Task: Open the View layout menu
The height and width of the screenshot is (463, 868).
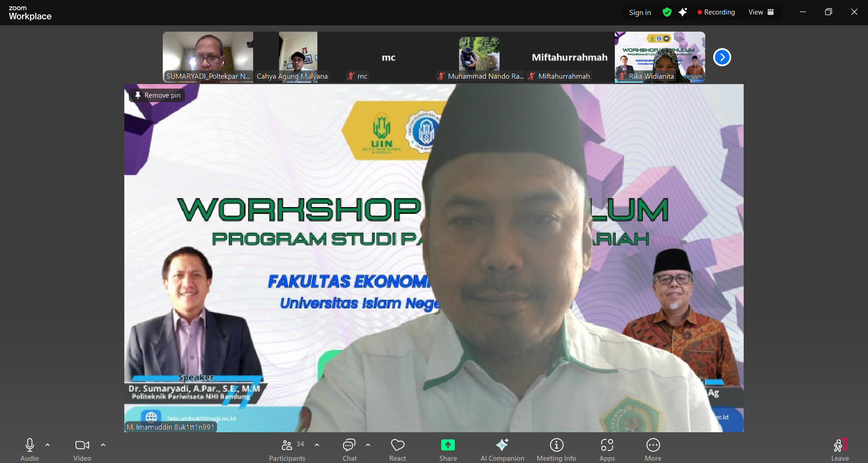Action: coord(761,12)
